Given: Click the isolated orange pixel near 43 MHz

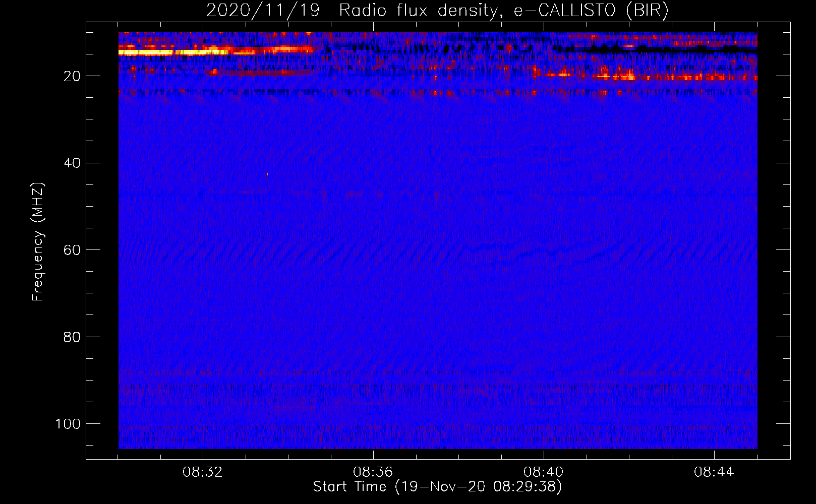Looking at the screenshot, I should 267,174.
